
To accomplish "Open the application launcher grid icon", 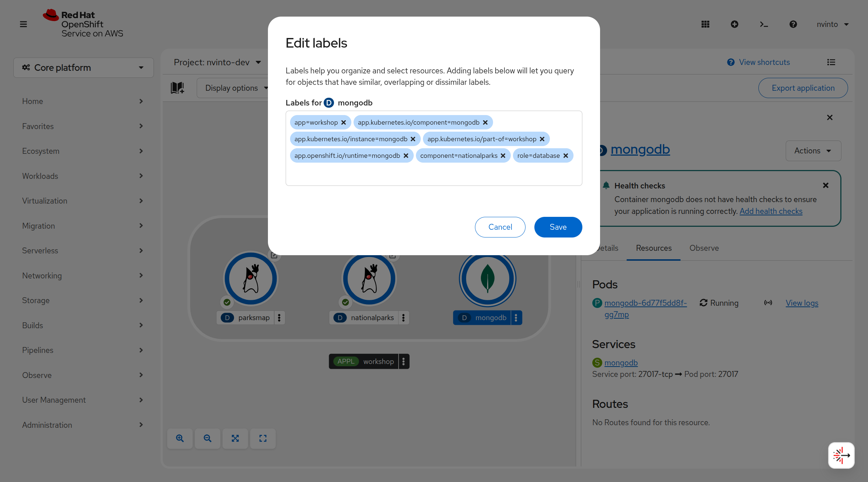I will point(705,24).
